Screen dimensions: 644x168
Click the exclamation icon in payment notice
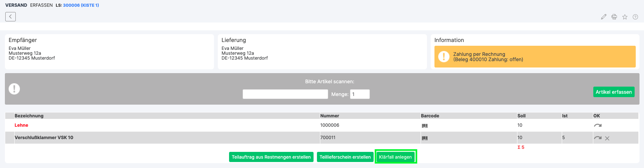[x=444, y=57]
